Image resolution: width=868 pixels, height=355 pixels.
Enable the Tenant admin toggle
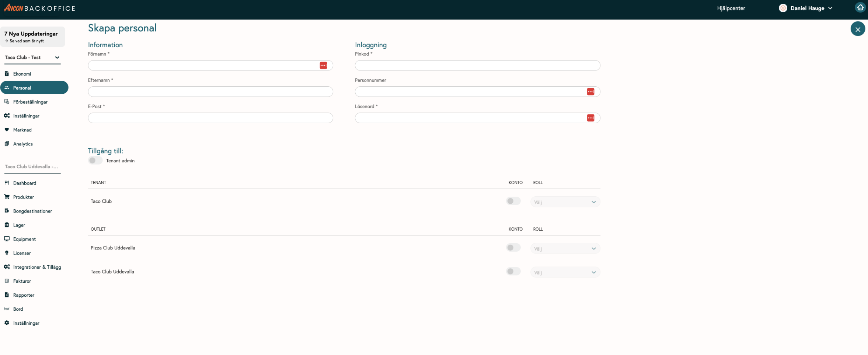(95, 161)
